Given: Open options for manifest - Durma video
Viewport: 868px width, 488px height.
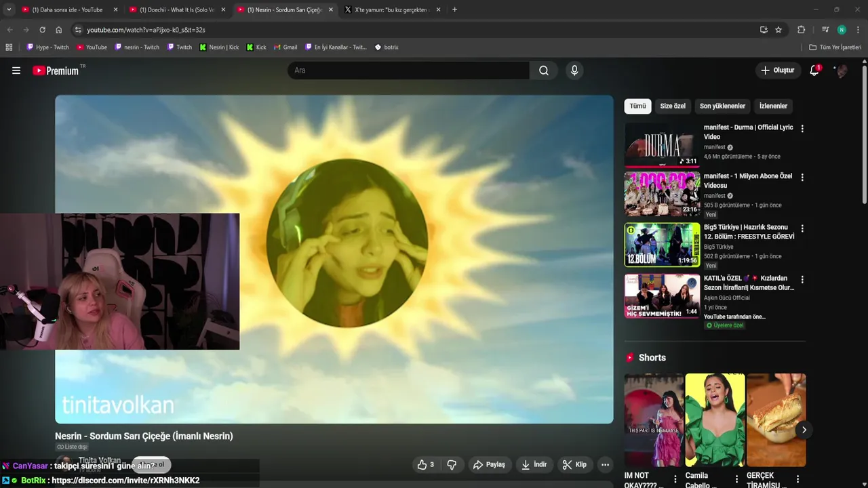Looking at the screenshot, I should [802, 128].
